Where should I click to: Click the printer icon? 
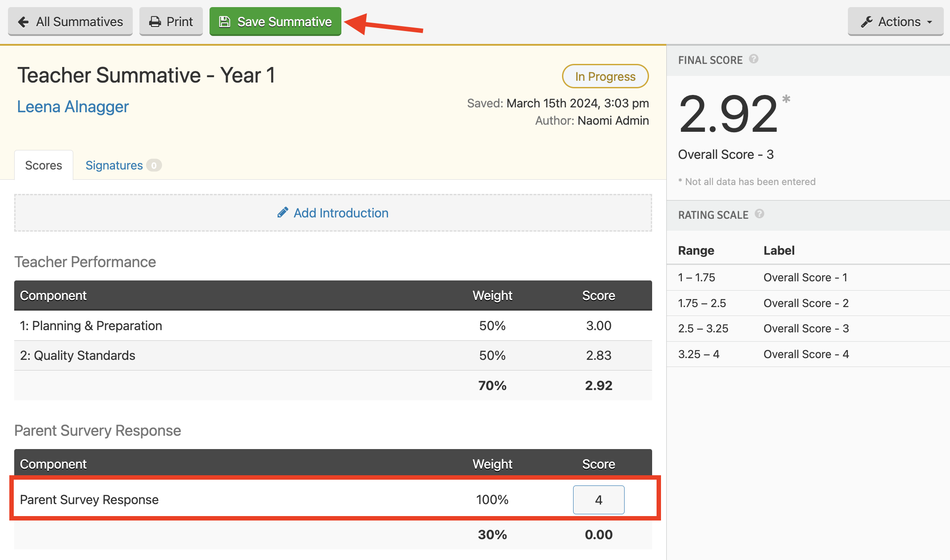point(155,22)
